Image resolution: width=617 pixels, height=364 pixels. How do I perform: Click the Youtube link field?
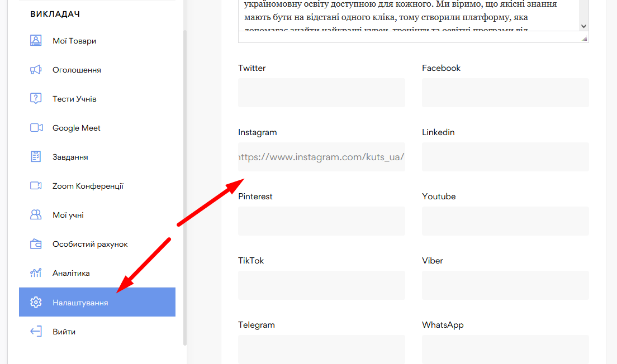505,221
